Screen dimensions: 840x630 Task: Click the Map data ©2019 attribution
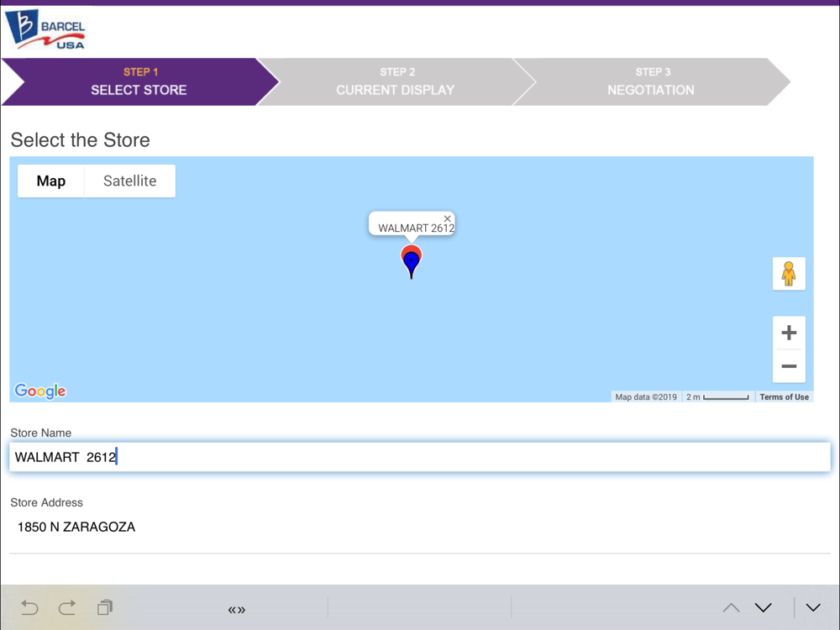pyautogui.click(x=645, y=397)
